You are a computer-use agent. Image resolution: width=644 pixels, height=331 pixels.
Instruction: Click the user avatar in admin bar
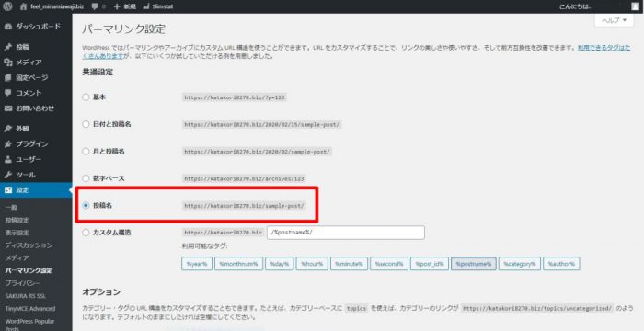[635, 6]
